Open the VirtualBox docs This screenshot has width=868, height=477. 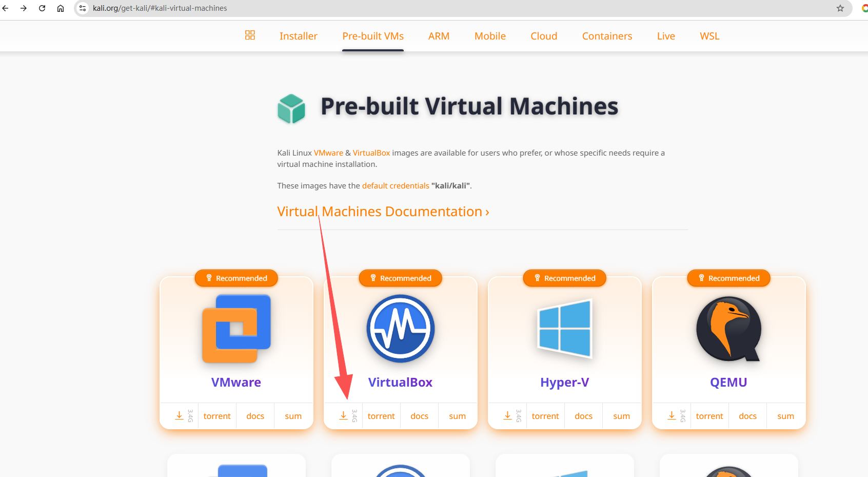[419, 416]
